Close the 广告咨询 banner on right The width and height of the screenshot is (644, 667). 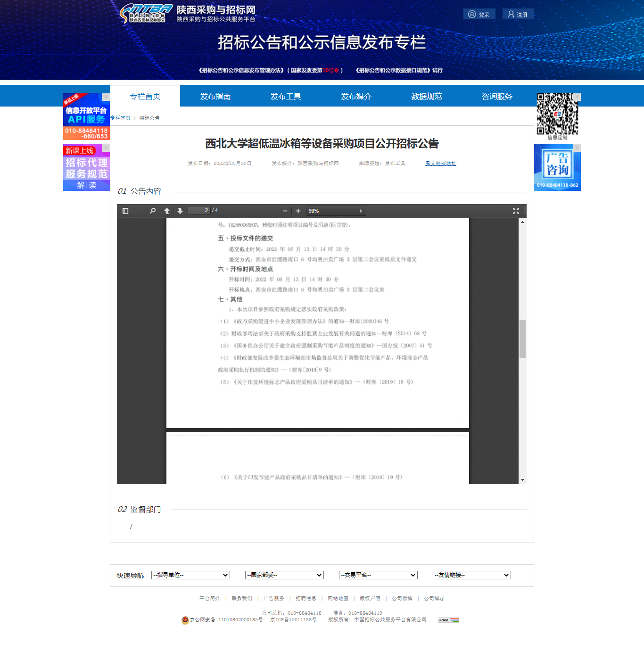click(577, 148)
